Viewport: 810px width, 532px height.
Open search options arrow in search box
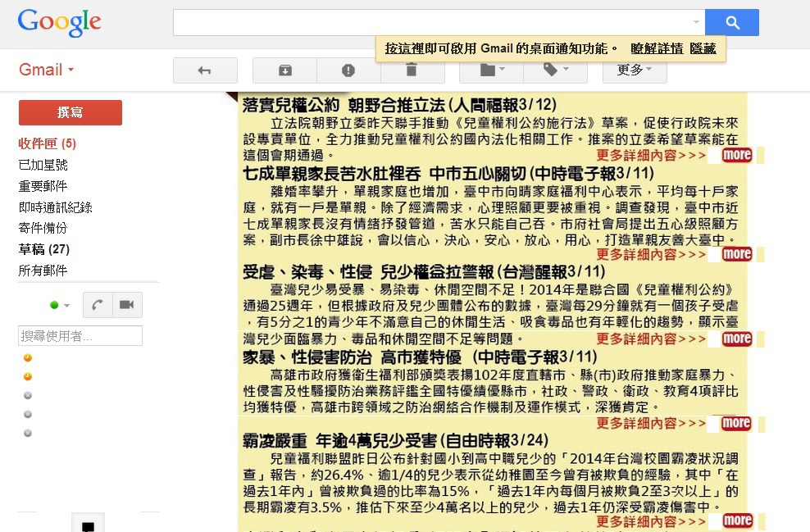pyautogui.click(x=696, y=22)
